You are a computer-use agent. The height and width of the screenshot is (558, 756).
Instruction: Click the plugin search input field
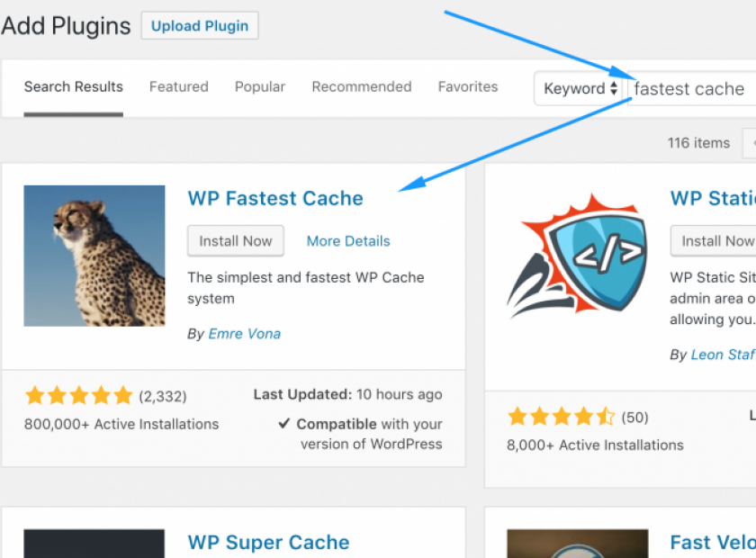tap(691, 89)
